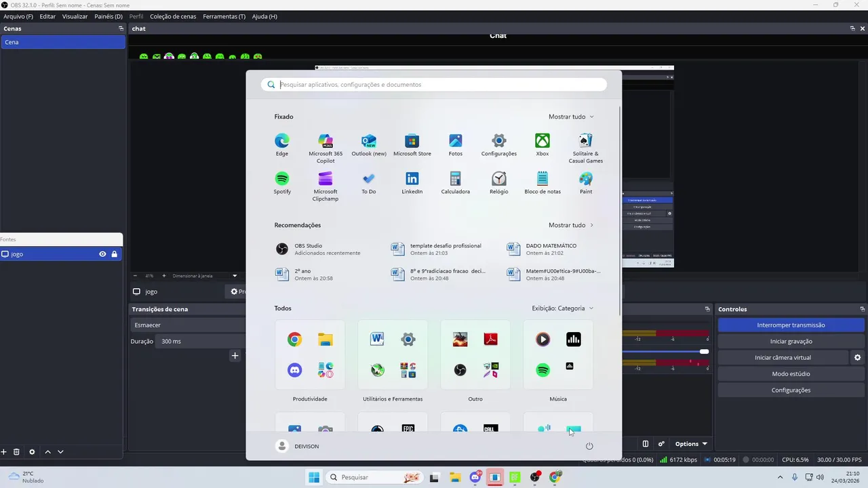Expand Fixado with Mostrar tudo
868x488 pixels.
pos(571,117)
